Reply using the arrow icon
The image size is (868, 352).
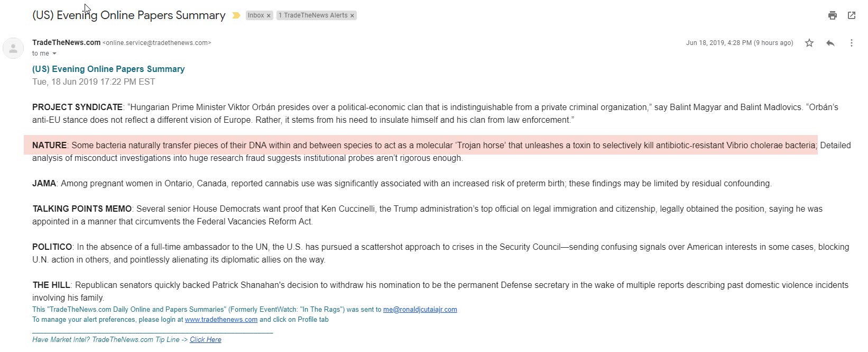tap(830, 43)
